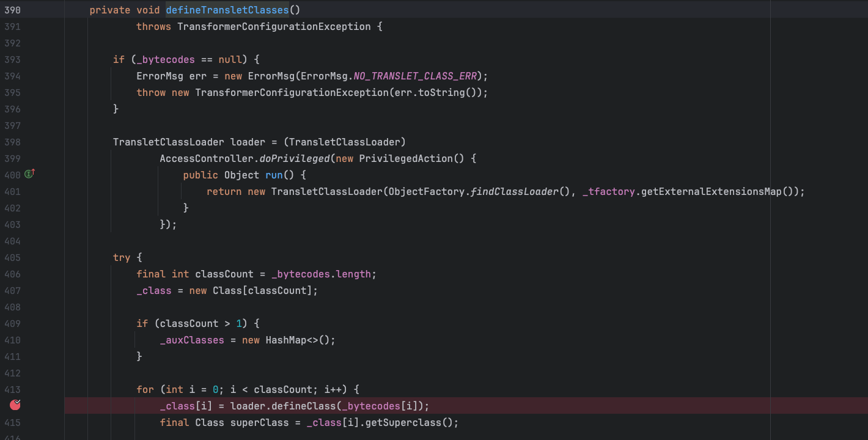Click line number 398 in the gutter
The image size is (868, 440).
click(12, 142)
